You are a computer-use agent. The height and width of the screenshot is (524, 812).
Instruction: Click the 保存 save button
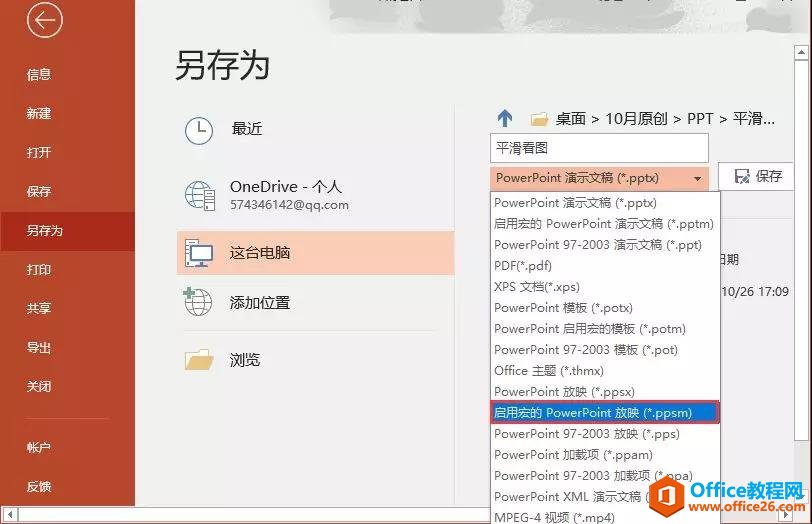(x=757, y=176)
